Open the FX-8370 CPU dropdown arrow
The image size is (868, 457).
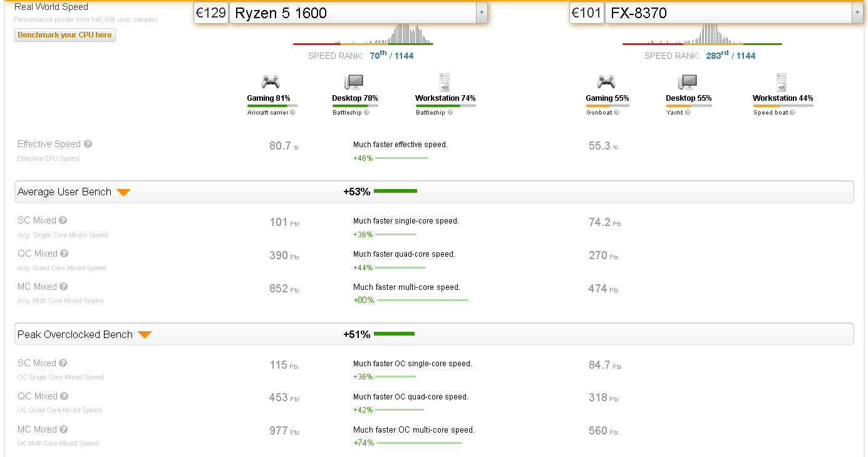(x=857, y=13)
